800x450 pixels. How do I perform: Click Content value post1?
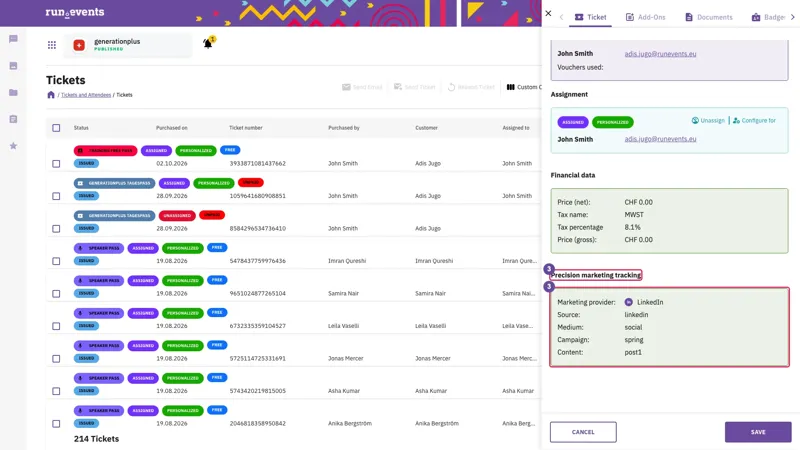pyautogui.click(x=633, y=352)
